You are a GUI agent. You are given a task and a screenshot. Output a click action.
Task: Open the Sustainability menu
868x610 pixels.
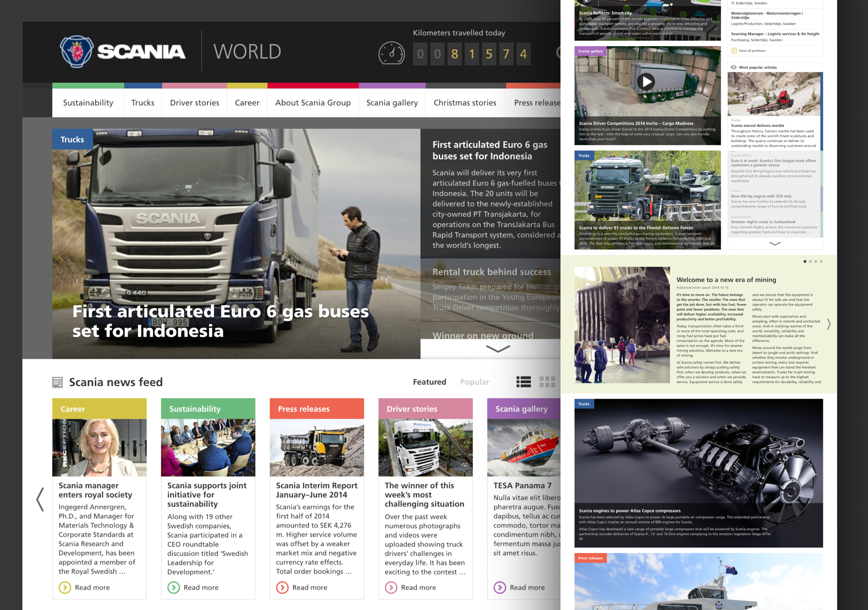coord(88,102)
